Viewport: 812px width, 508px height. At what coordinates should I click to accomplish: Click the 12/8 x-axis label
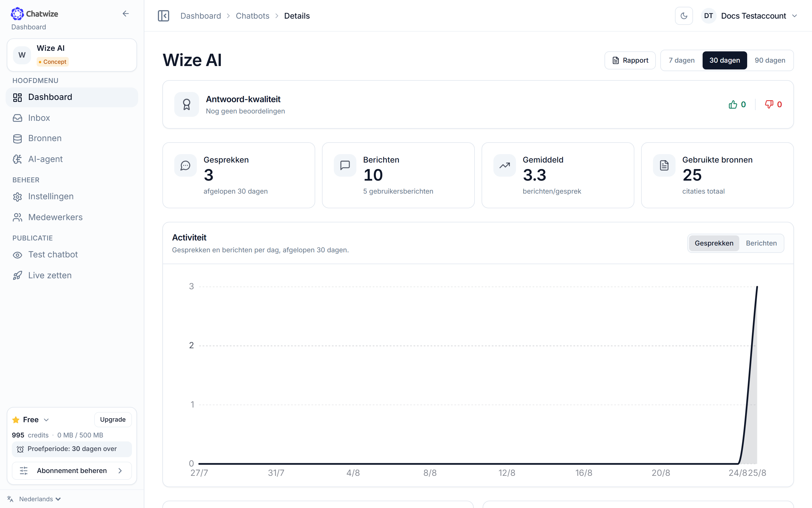click(x=507, y=473)
